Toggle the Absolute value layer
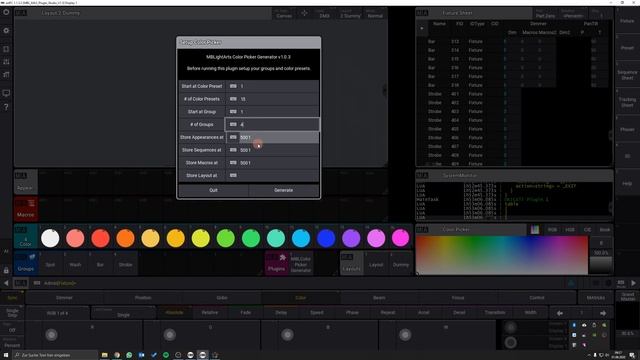640x360 pixels. (x=174, y=312)
